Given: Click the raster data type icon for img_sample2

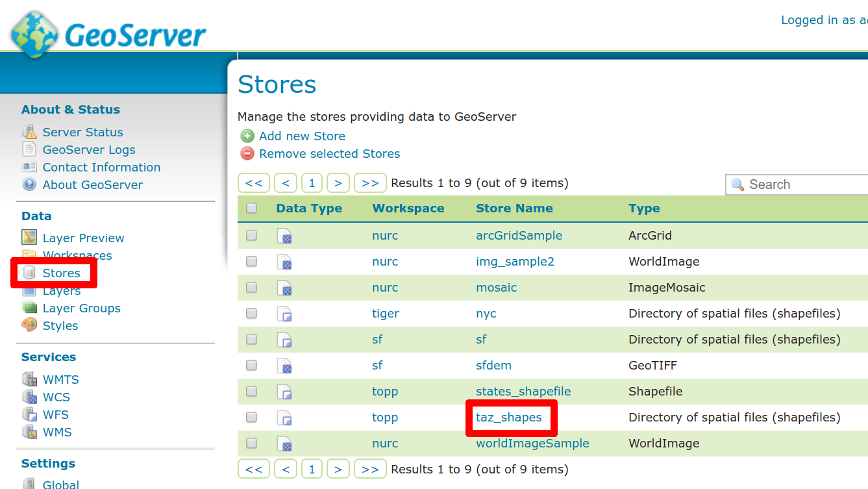Looking at the screenshot, I should click(x=284, y=262).
